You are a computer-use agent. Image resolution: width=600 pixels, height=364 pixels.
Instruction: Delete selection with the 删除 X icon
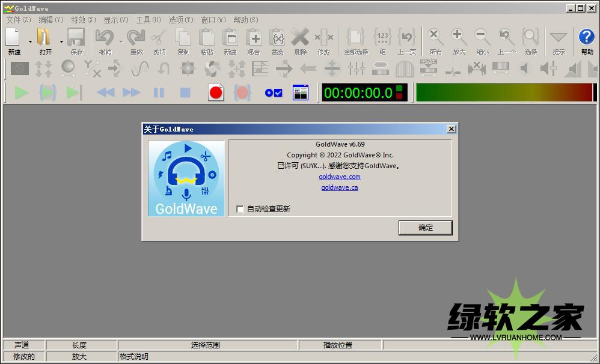pos(299,37)
